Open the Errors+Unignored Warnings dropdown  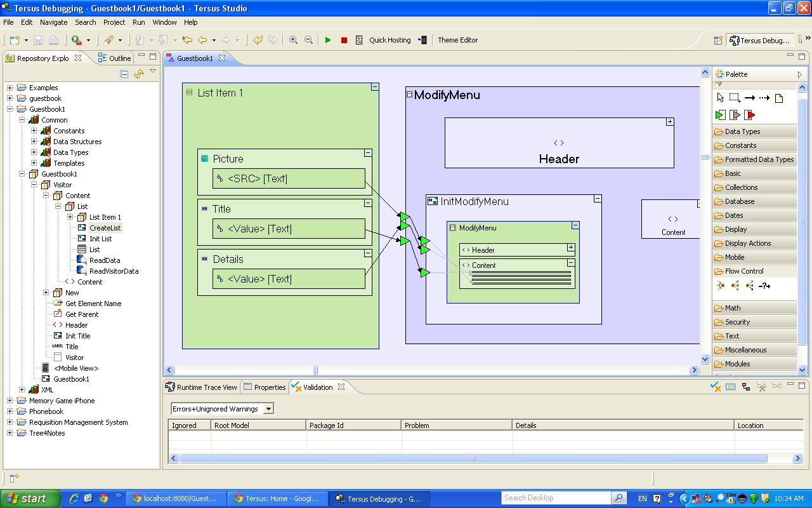click(268, 409)
